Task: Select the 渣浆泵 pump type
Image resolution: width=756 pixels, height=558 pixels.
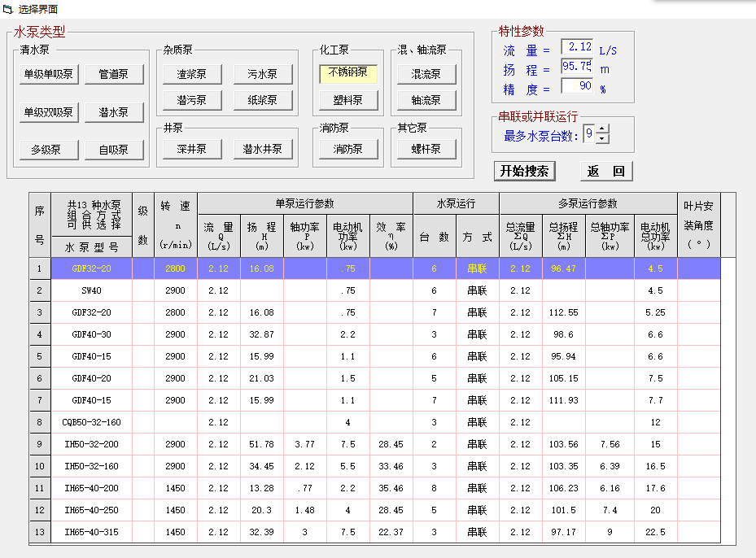Action: point(192,74)
